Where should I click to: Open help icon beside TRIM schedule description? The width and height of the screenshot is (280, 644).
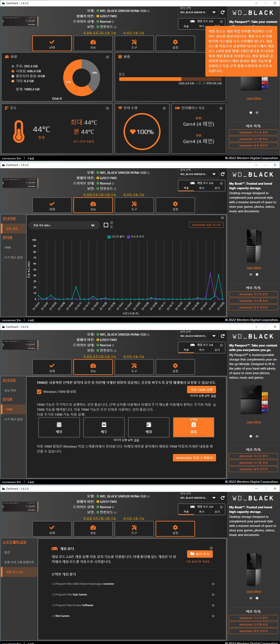coord(215,405)
